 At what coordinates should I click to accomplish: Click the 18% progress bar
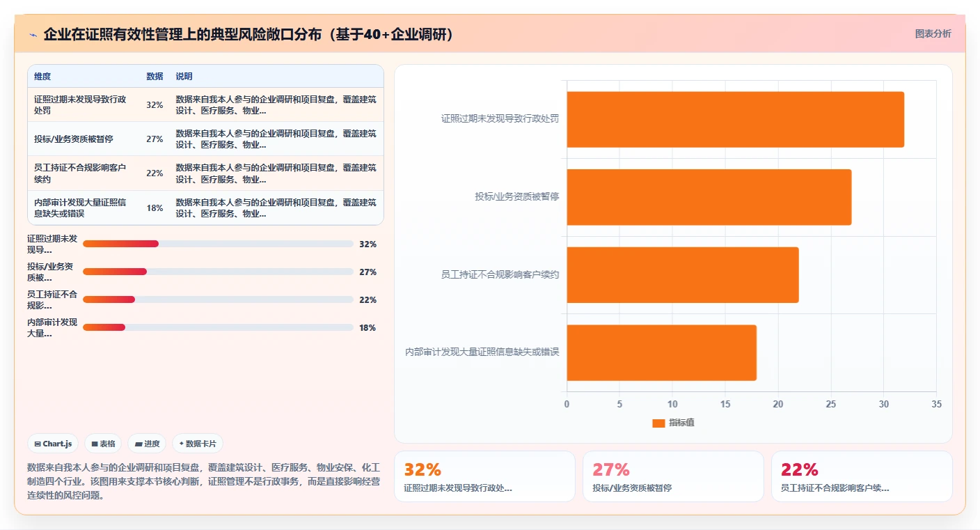(x=218, y=327)
